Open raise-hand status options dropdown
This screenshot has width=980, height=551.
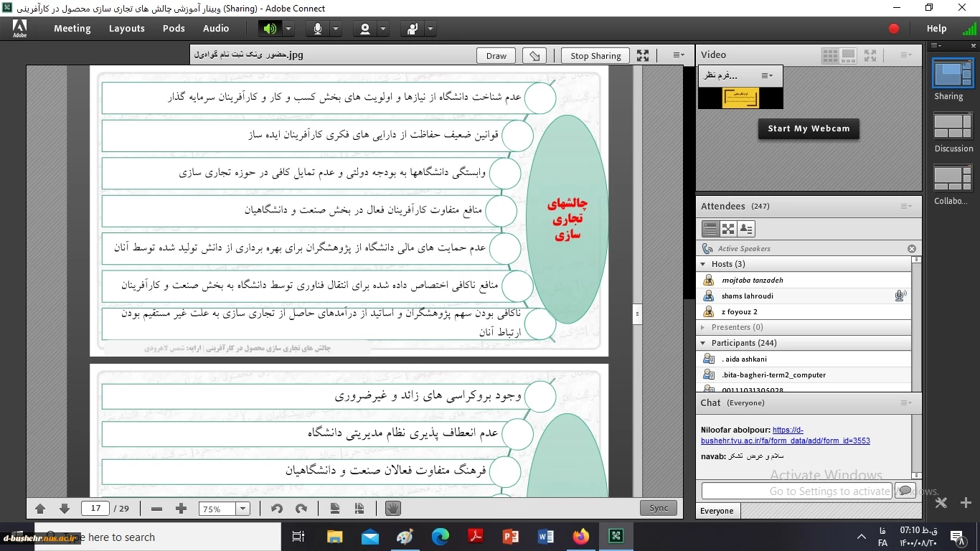(x=430, y=29)
